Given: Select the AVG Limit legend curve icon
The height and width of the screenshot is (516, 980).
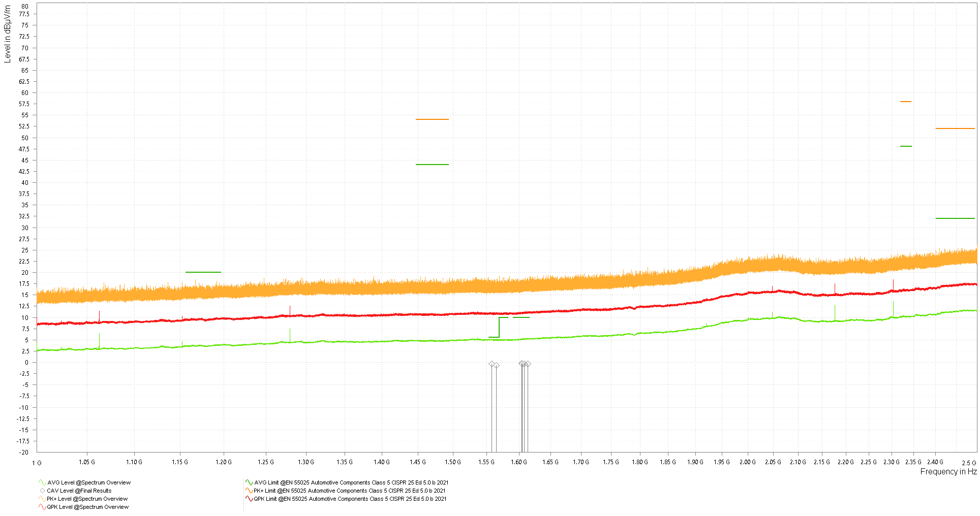Looking at the screenshot, I should [x=249, y=482].
